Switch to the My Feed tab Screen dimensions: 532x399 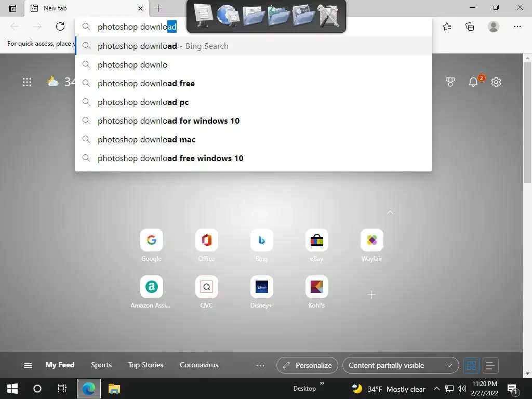point(60,365)
